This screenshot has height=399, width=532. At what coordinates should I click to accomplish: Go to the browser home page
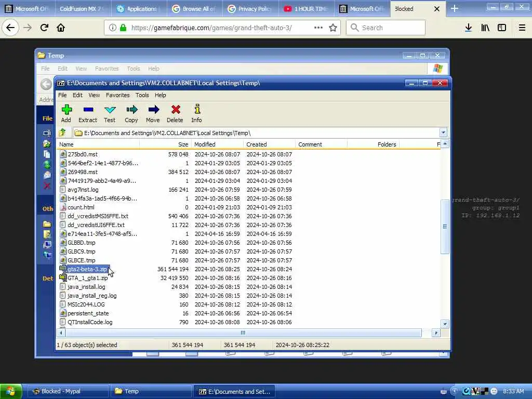tap(61, 28)
